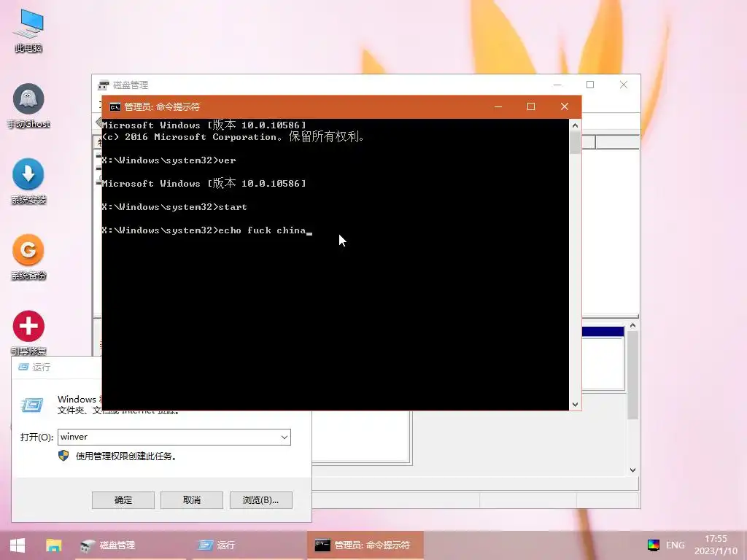747x560 pixels.
Task: Click command prompt scrollbar up arrow
Action: 575,125
